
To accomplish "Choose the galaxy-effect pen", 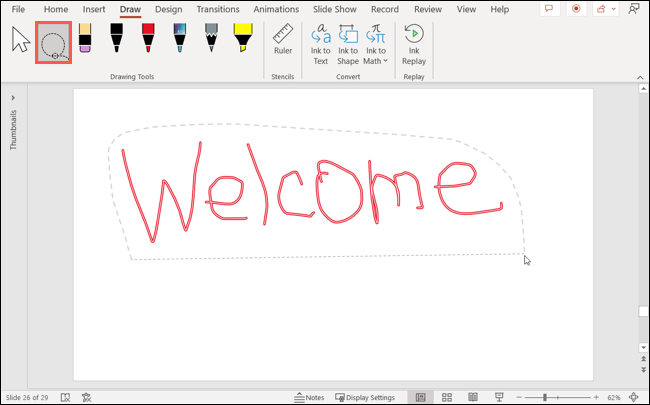I will 179,38.
